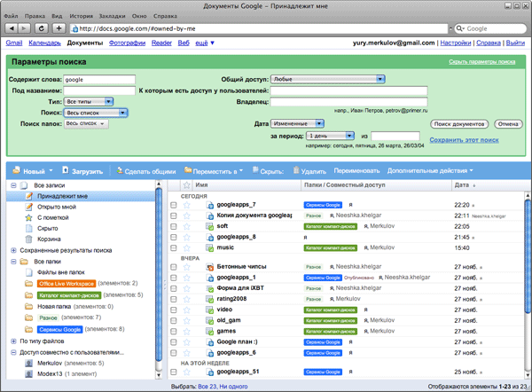Open Дополнительные действия dropdown menu
Viewport: 532px width, 392px height.
coord(430,170)
